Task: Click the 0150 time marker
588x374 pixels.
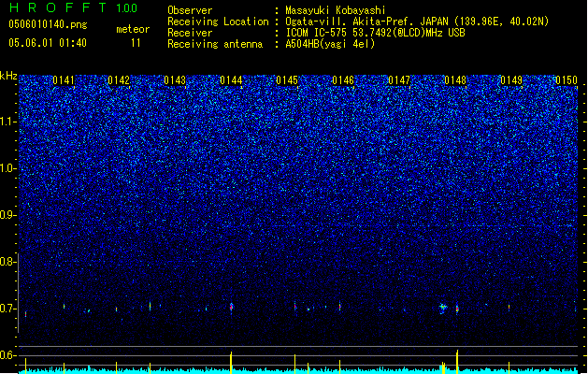Action: (x=566, y=80)
